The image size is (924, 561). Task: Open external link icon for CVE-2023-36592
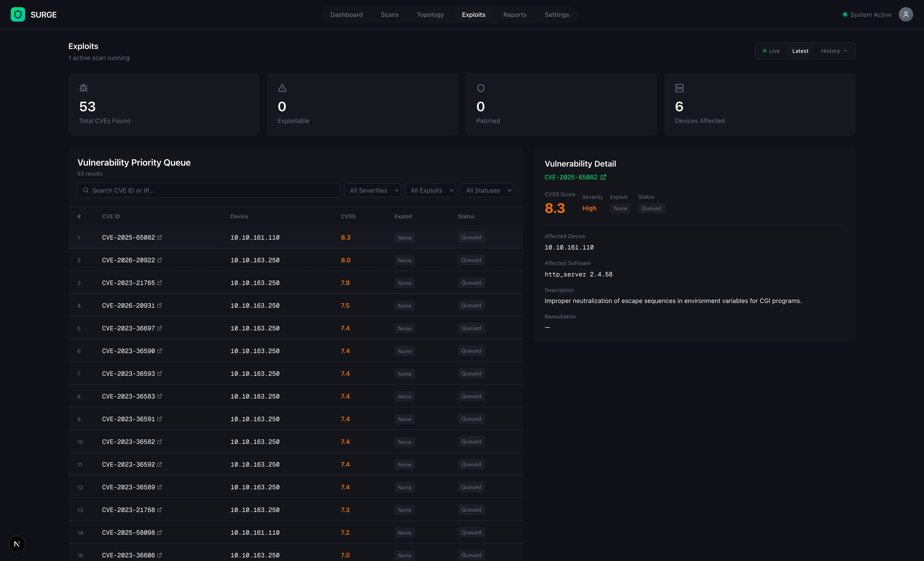click(x=159, y=464)
